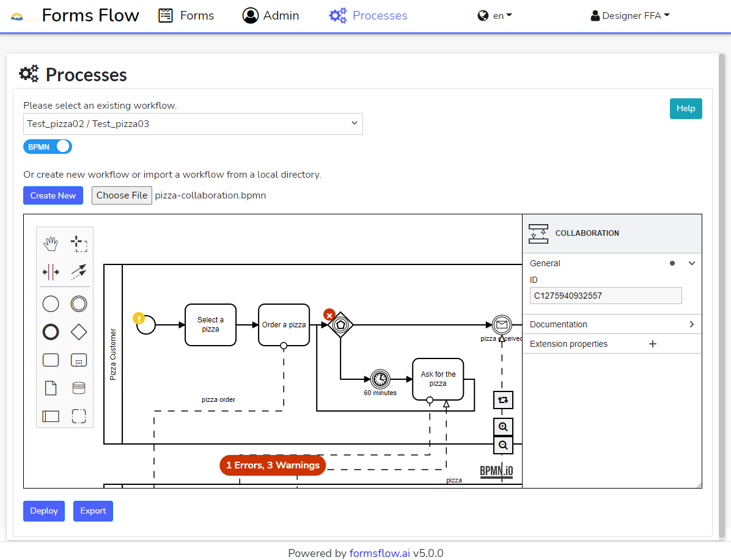Choose the data store reference icon
Viewport: 731px width, 560px height.
click(x=79, y=388)
